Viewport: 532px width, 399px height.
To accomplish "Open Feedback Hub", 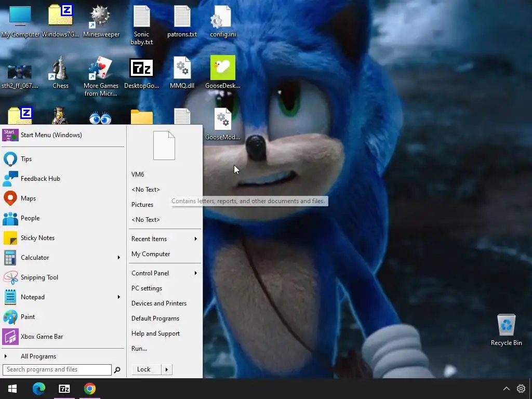I will [63, 179].
